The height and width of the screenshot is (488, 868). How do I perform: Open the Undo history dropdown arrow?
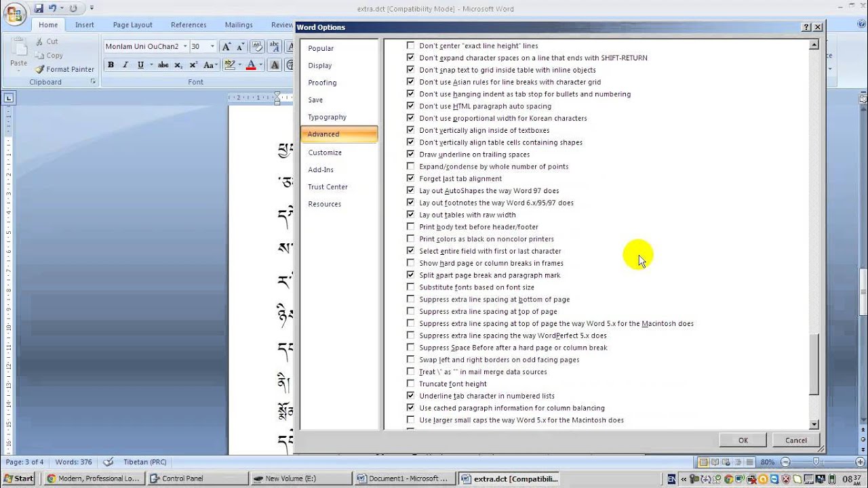(61, 8)
